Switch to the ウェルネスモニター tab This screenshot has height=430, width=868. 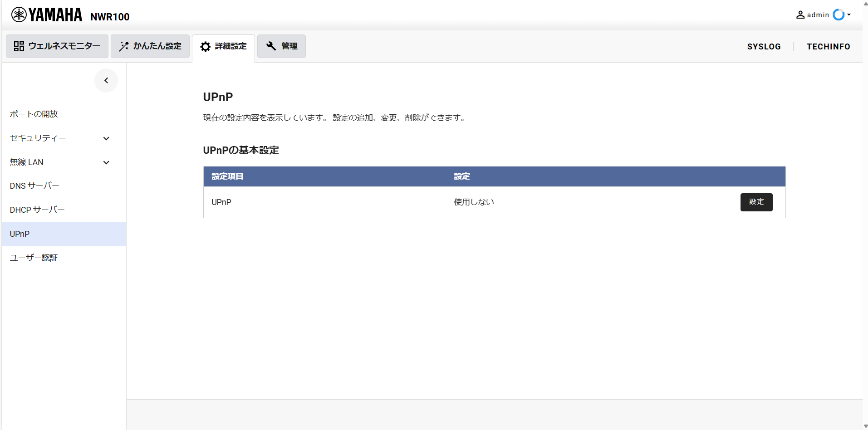tap(57, 46)
